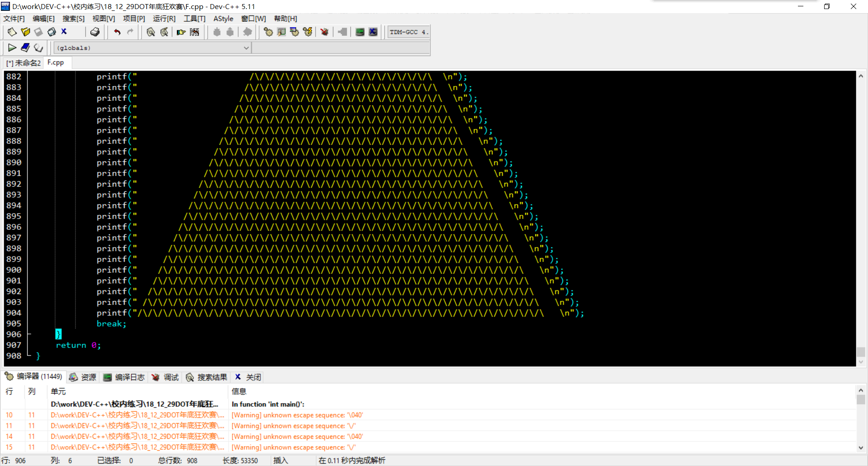This screenshot has height=466, width=868.
Task: Click the Open file folder icon
Action: coord(25,32)
